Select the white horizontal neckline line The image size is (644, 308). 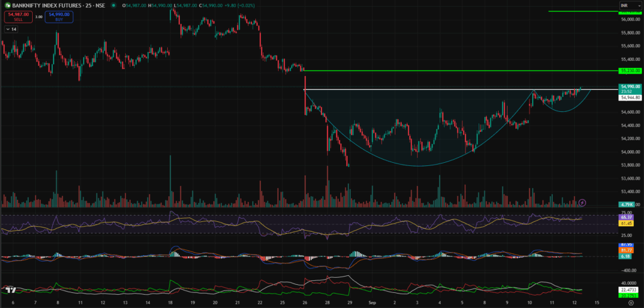[x=440, y=89]
